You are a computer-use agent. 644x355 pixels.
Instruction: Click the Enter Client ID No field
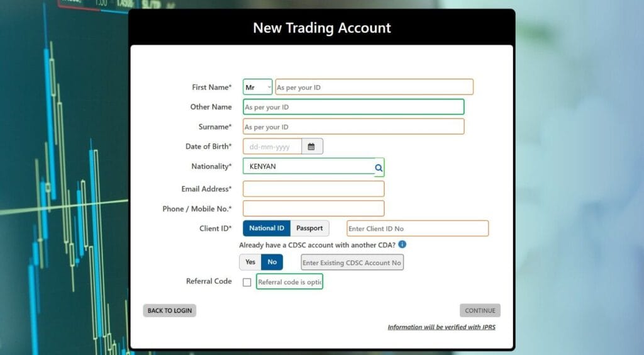pos(418,228)
